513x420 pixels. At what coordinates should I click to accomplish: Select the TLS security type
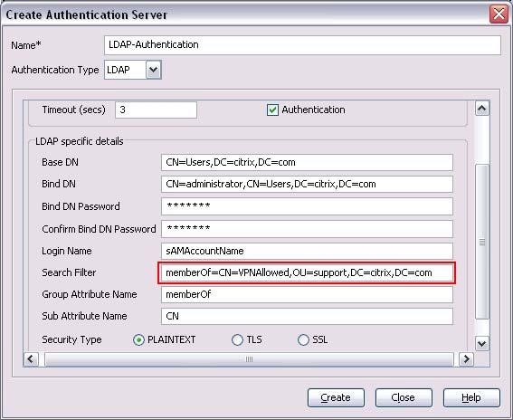(x=237, y=340)
